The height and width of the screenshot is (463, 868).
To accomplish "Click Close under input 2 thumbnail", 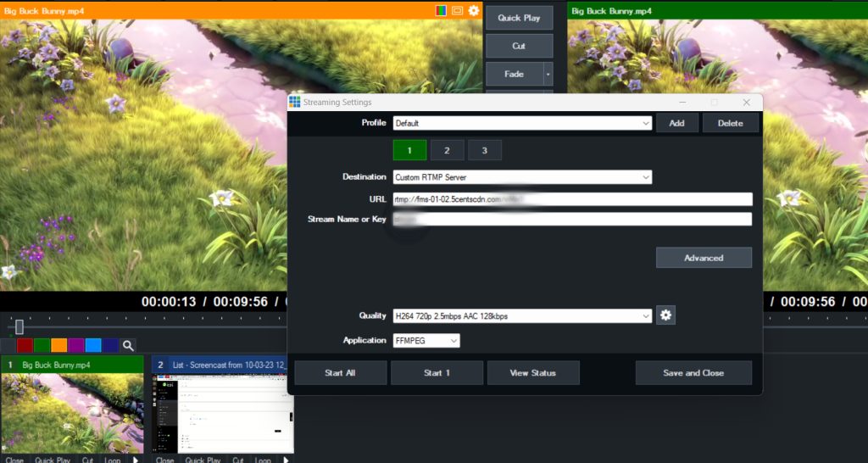I will [165, 460].
